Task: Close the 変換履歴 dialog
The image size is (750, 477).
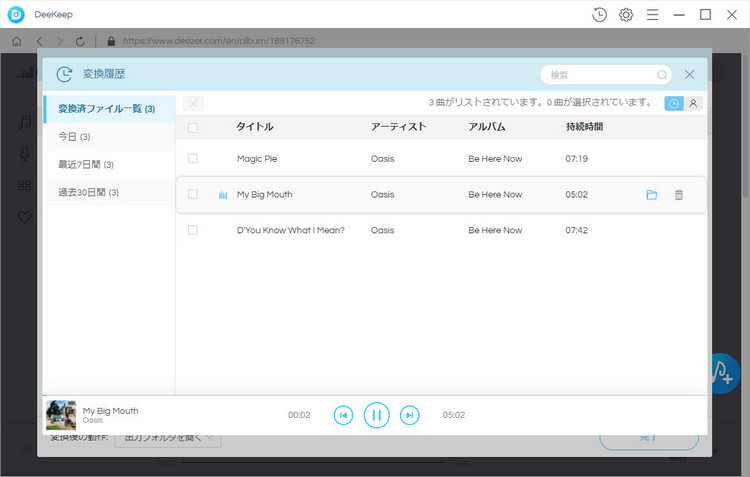Action: tap(689, 75)
